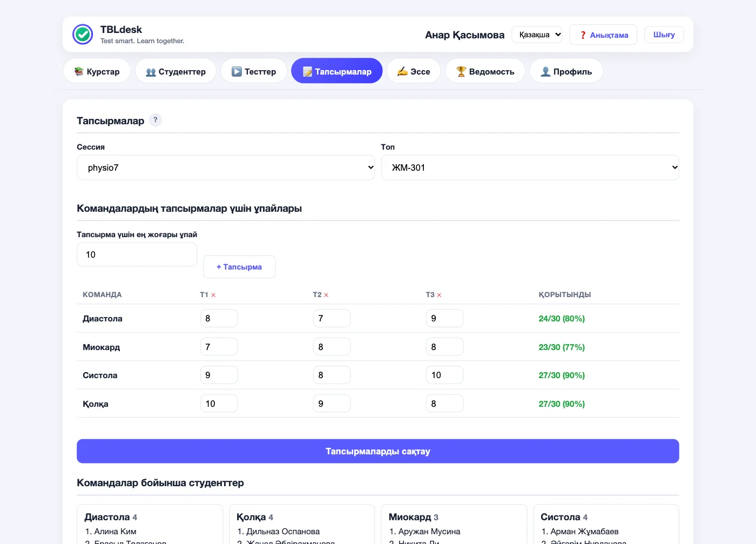756x544 pixels.
Task: Open the help question mark next to Тапсырмалар
Action: (156, 120)
